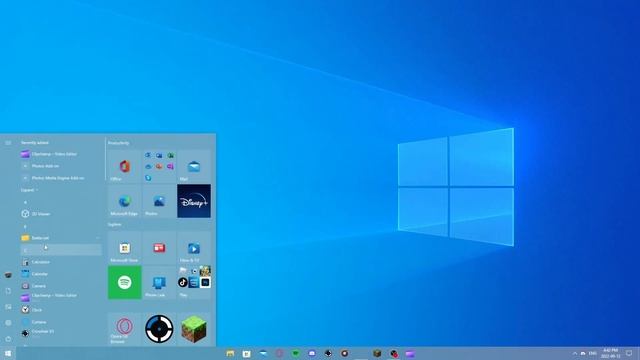Open the Mail tile

point(194,166)
